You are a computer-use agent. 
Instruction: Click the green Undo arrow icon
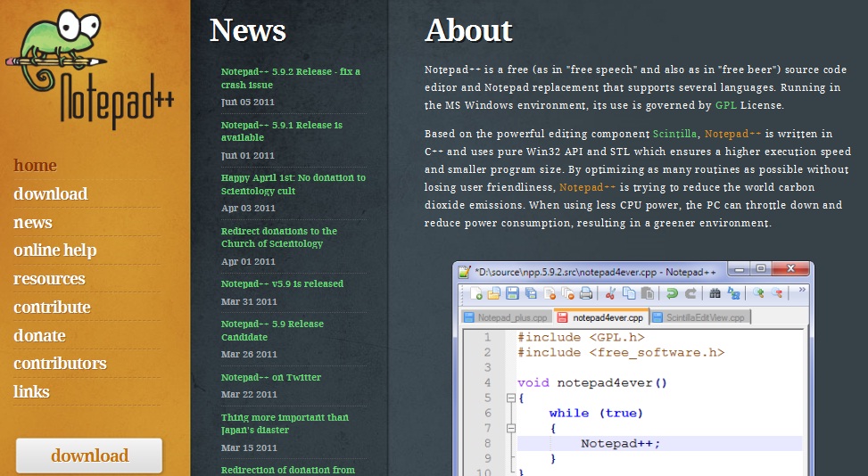click(672, 293)
